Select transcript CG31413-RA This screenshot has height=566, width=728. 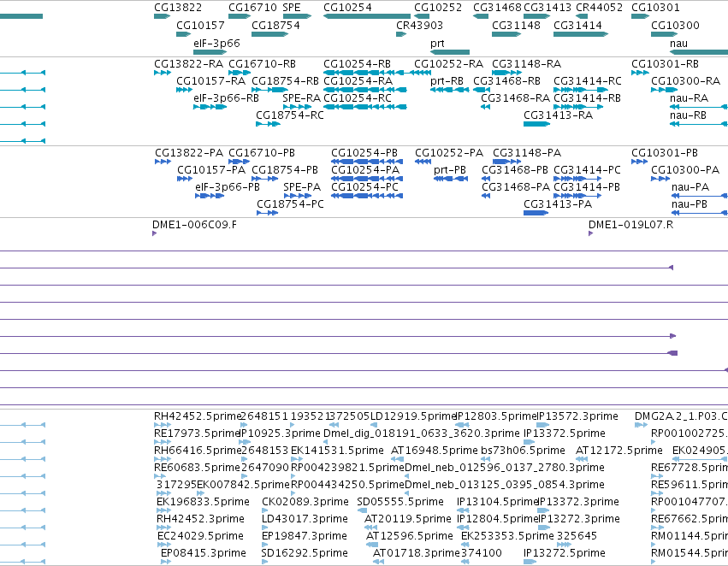536,124
